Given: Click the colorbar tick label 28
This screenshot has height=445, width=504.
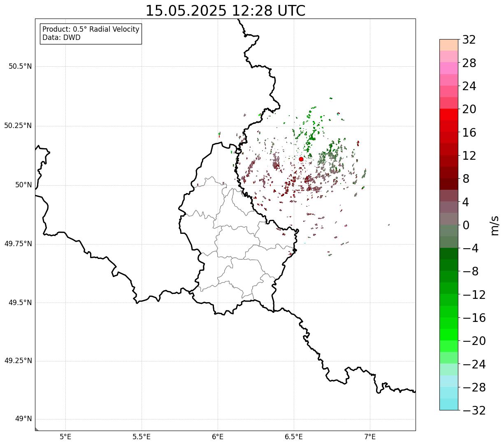Looking at the screenshot, I should click(x=469, y=63).
